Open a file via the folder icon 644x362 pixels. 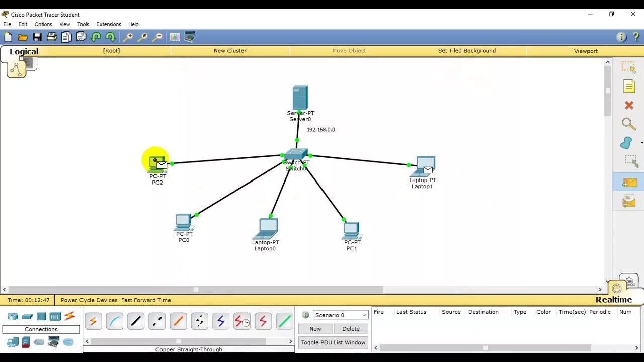click(x=23, y=37)
